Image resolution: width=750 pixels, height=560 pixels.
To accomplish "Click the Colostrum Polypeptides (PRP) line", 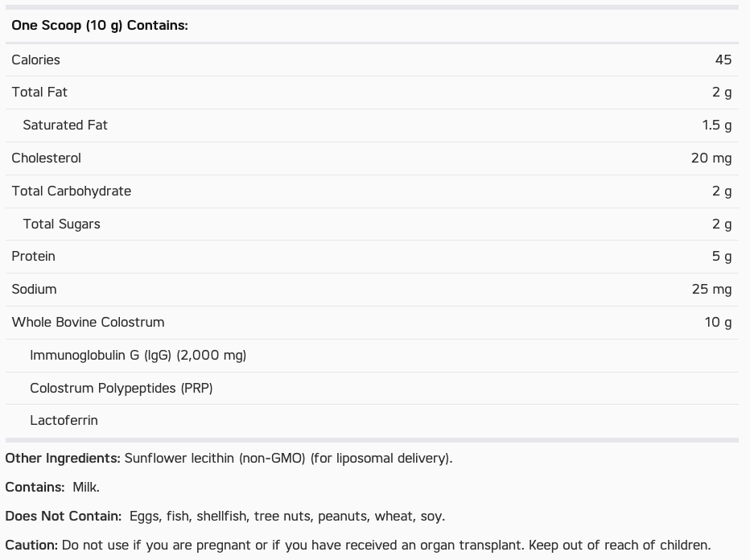I will pyautogui.click(x=122, y=388).
